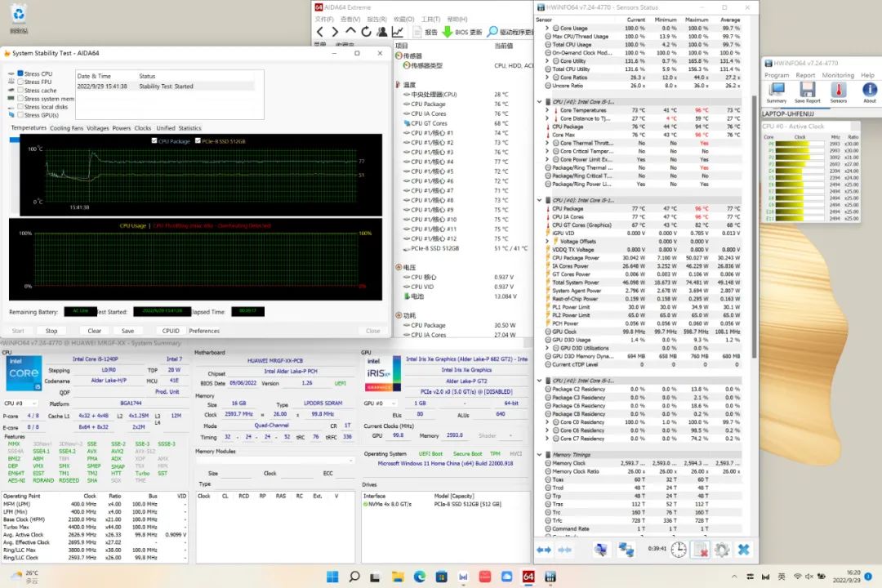Screen dimensions: 882x588
Task: Click the HWiNFO logging sheet icon
Action: (701, 550)
